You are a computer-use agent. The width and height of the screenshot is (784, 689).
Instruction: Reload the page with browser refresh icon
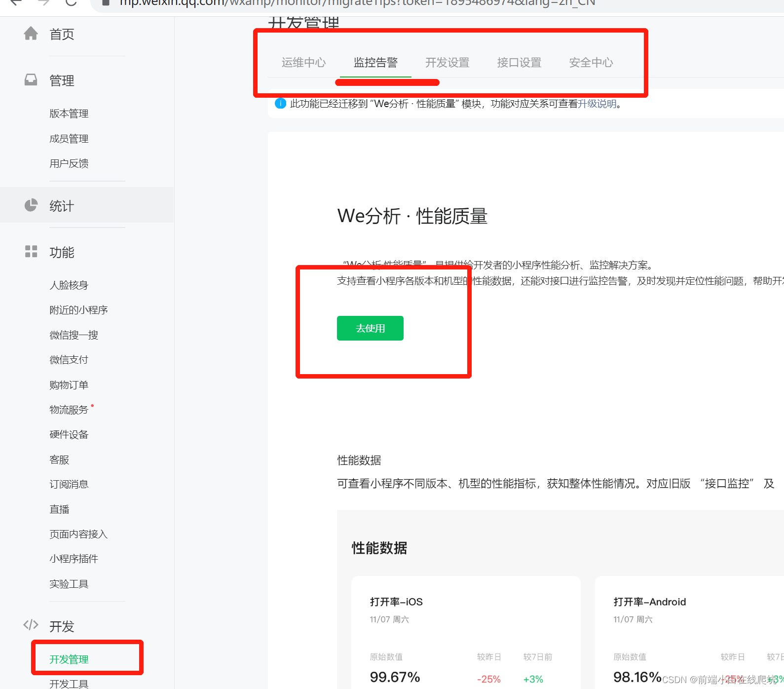point(72,2)
